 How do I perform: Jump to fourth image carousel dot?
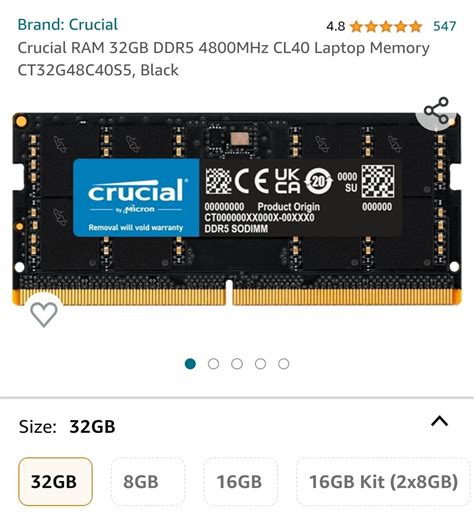point(260,364)
